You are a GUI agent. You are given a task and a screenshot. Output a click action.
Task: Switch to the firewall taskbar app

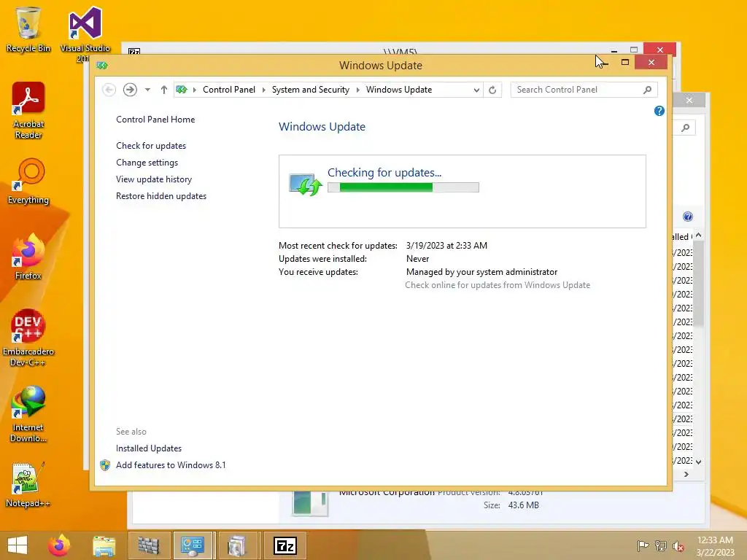pyautogui.click(x=149, y=545)
